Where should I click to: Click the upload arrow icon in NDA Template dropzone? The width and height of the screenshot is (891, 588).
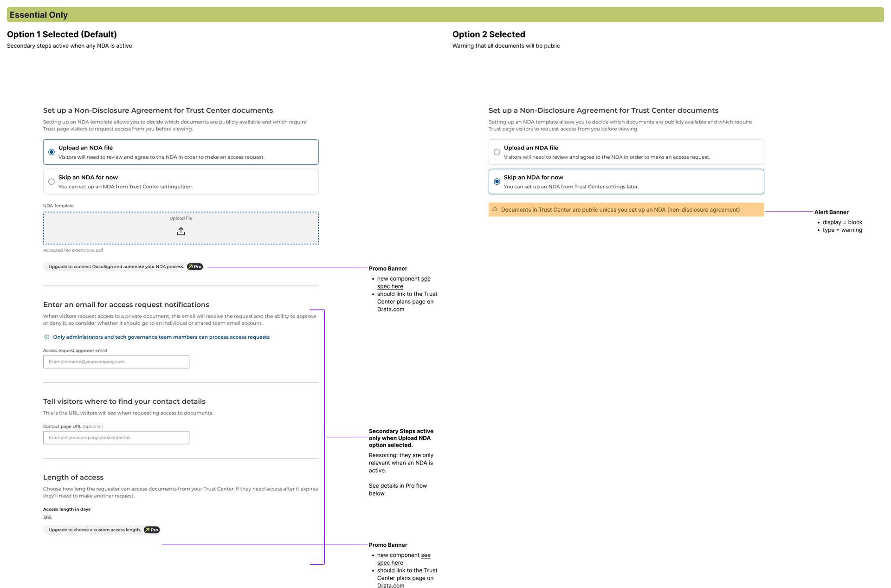pos(181,231)
